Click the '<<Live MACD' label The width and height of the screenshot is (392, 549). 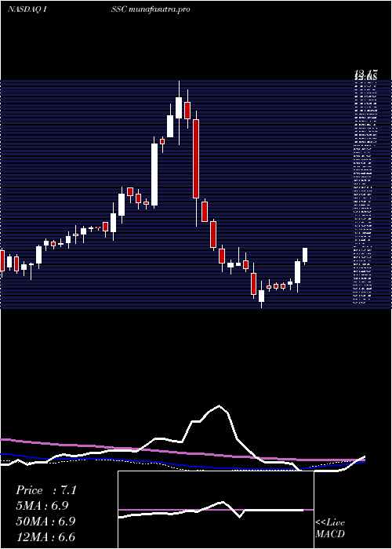click(330, 528)
